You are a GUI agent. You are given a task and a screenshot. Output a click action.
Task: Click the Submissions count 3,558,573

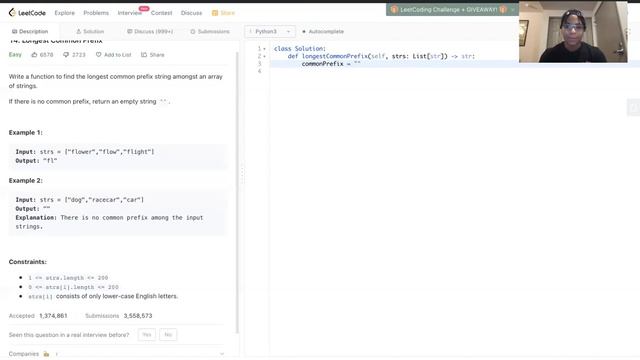pos(138,316)
